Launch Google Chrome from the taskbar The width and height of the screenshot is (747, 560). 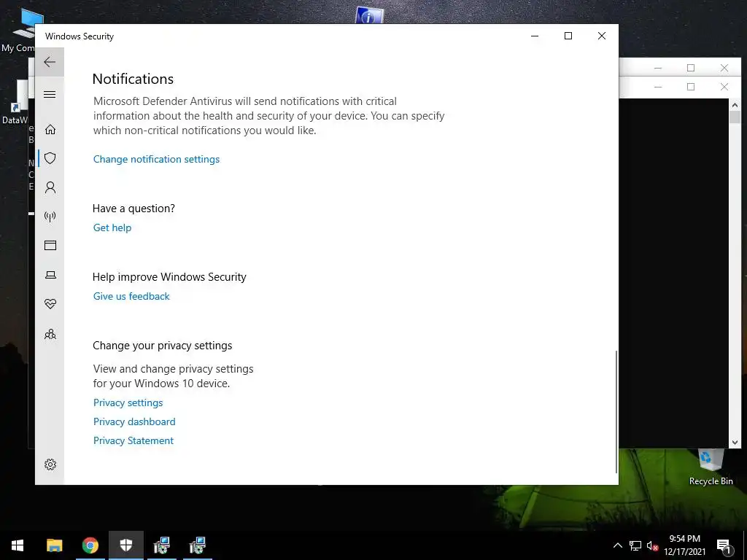(90, 545)
